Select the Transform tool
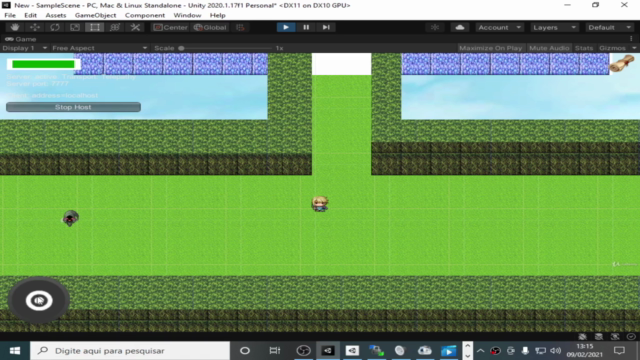The image size is (640, 360). point(115,27)
